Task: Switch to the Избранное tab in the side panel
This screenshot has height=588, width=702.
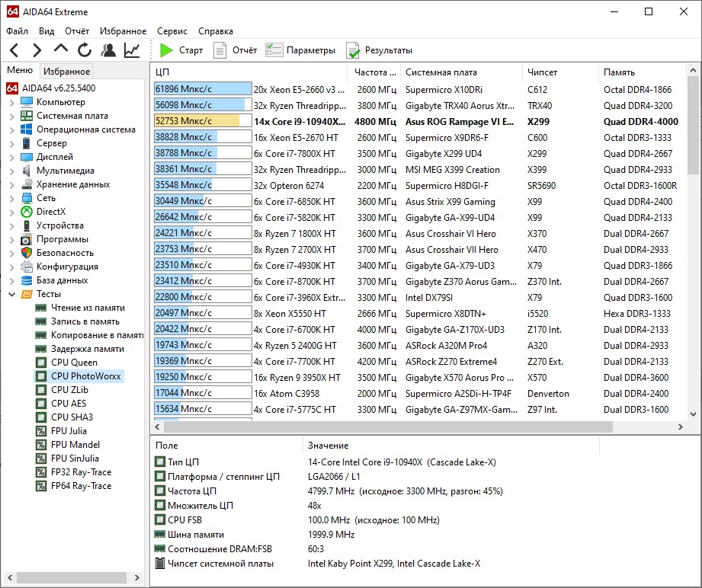Action: 67,71
